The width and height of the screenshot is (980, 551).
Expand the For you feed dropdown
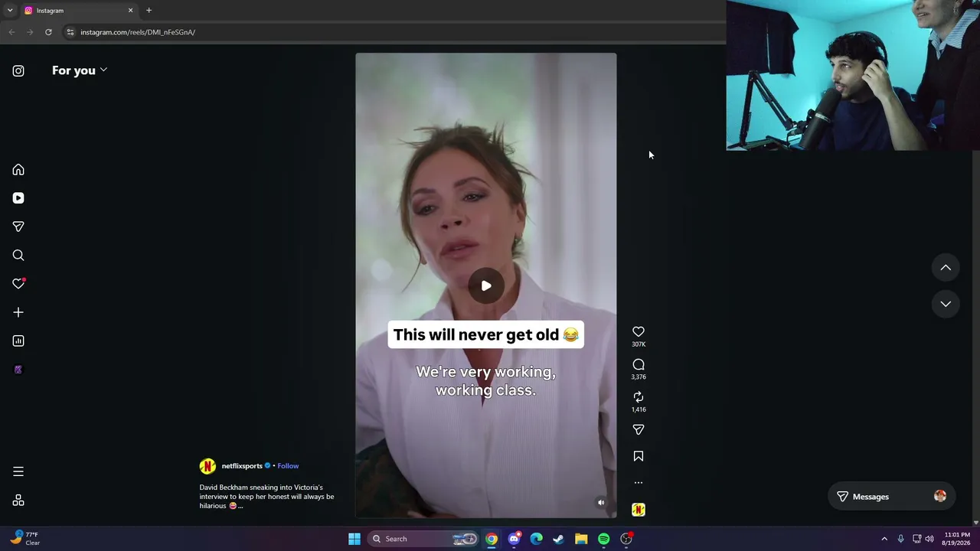pyautogui.click(x=80, y=70)
